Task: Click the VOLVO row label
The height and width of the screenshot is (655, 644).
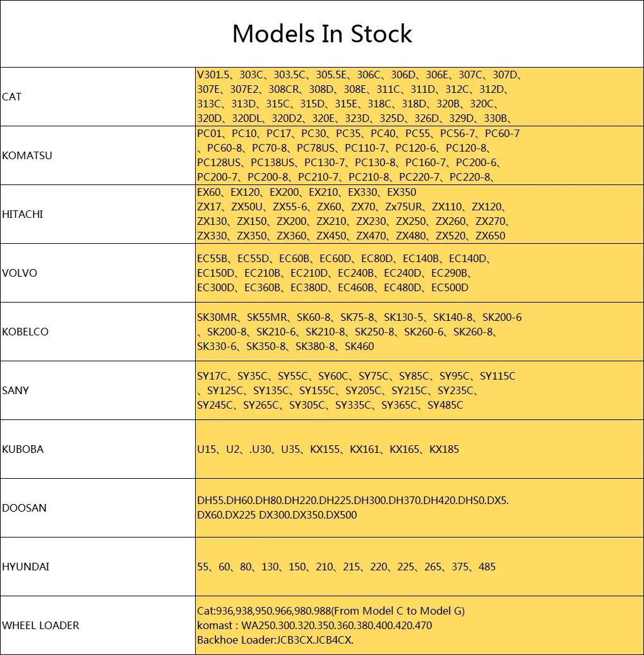Action: click(20, 273)
